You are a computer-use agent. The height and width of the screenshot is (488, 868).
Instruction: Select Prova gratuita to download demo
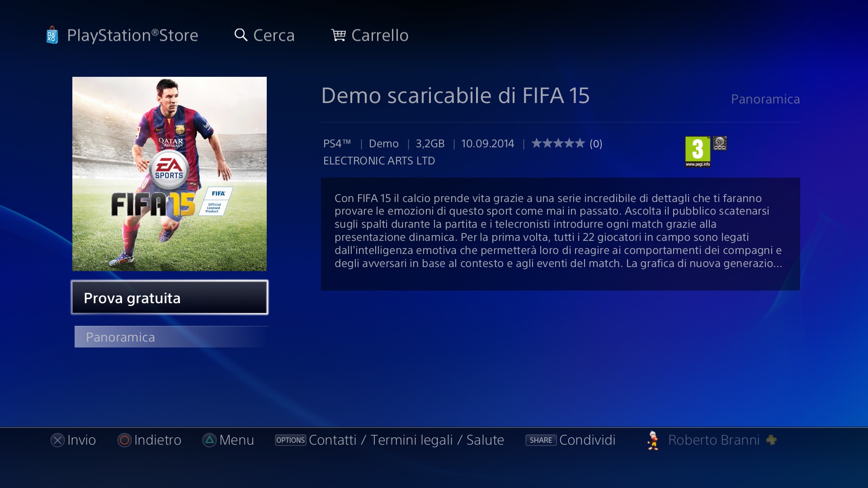click(x=170, y=297)
